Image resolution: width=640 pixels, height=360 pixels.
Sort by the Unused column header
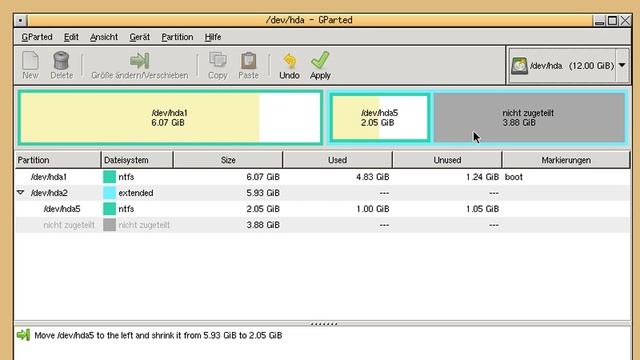point(447,160)
